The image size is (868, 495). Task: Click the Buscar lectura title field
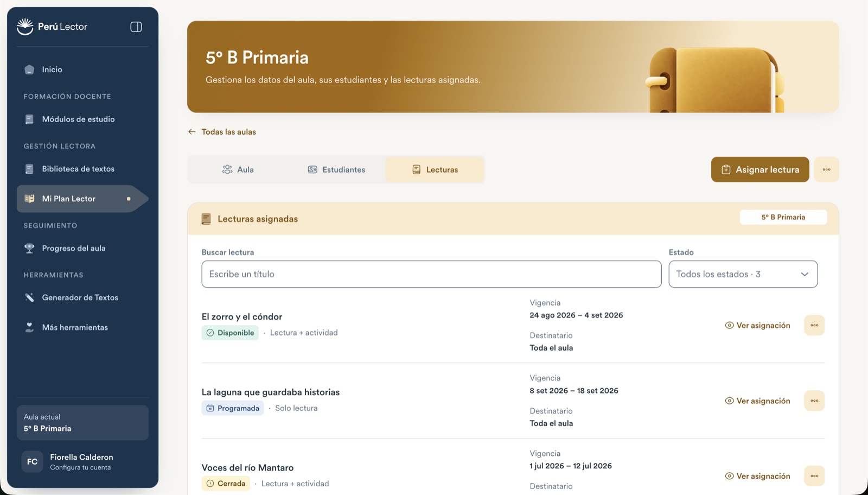point(431,274)
